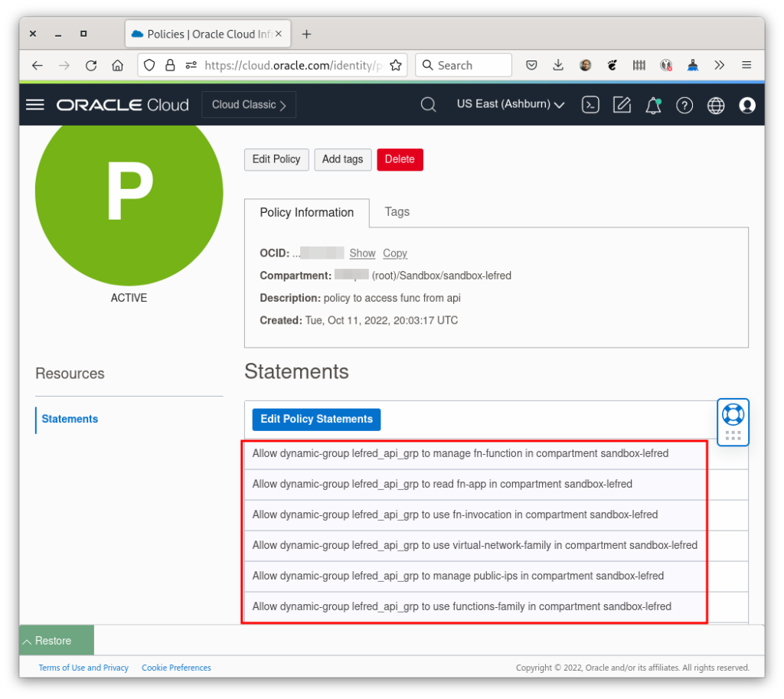Click the tracking protection shield icon

click(149, 65)
